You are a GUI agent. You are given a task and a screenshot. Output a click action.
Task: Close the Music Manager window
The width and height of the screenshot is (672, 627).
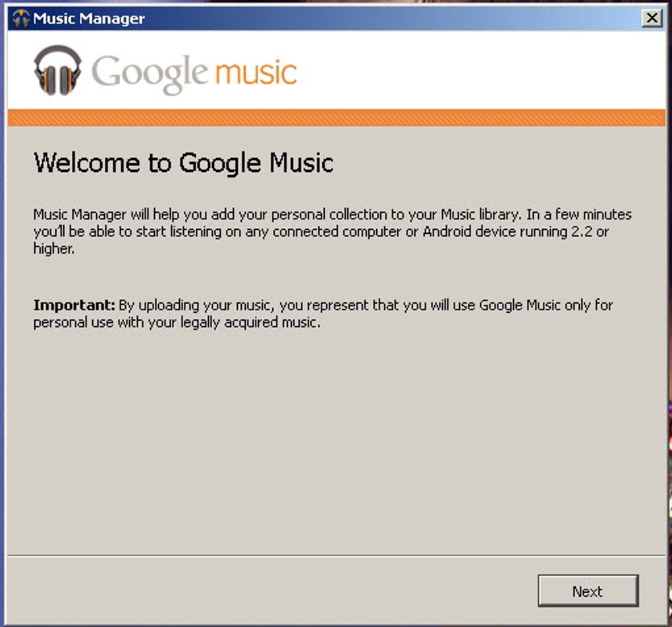[652, 18]
